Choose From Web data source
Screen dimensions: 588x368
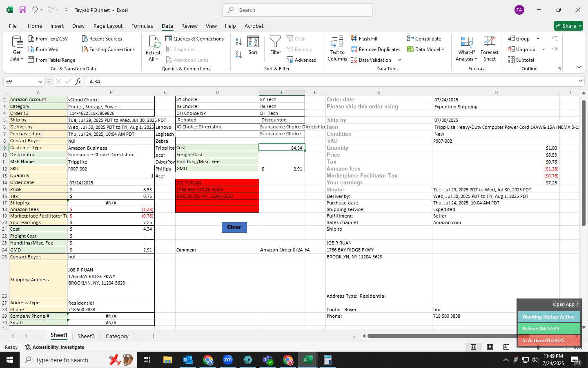[44, 49]
